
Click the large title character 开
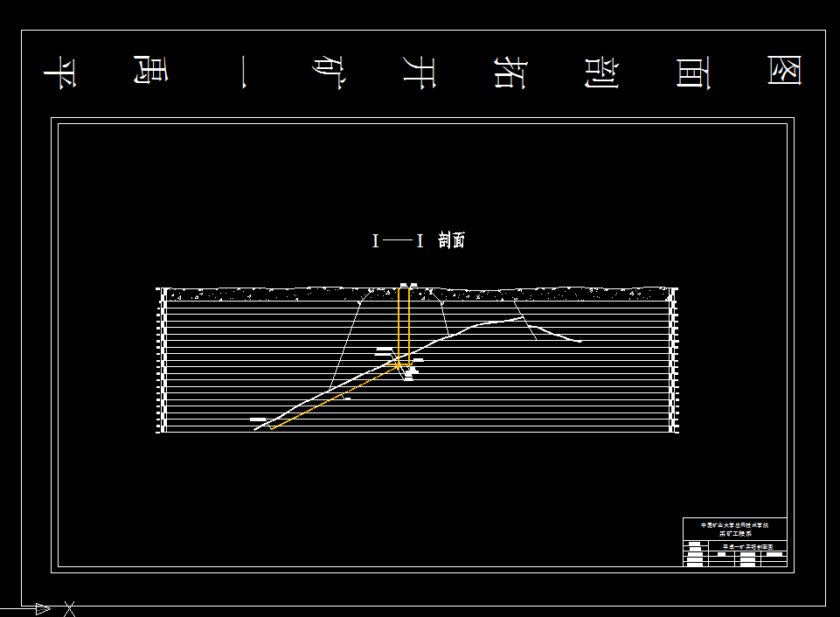pyautogui.click(x=420, y=72)
